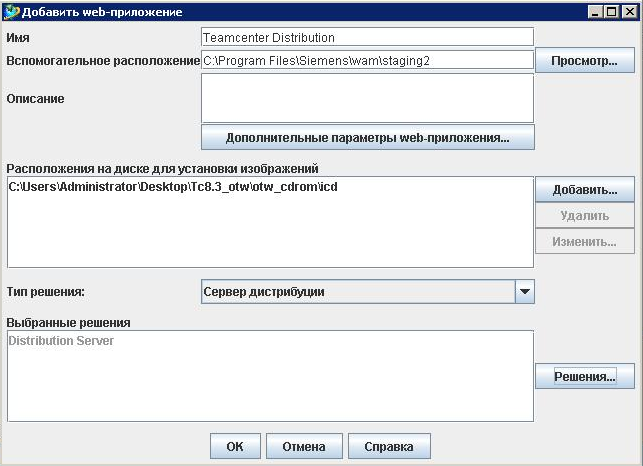643x466 pixels.
Task: Click the Вспомогательное расположение path field
Action: (367, 60)
